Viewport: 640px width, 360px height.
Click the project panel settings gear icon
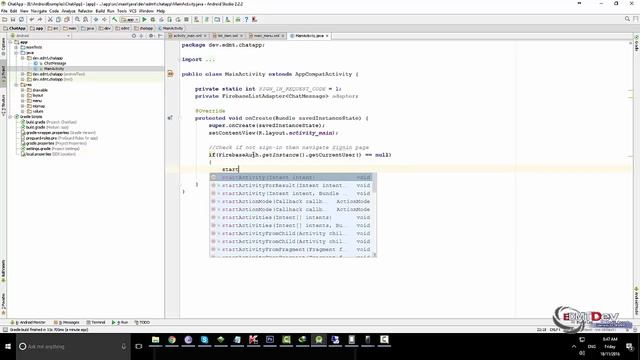(x=150, y=36)
